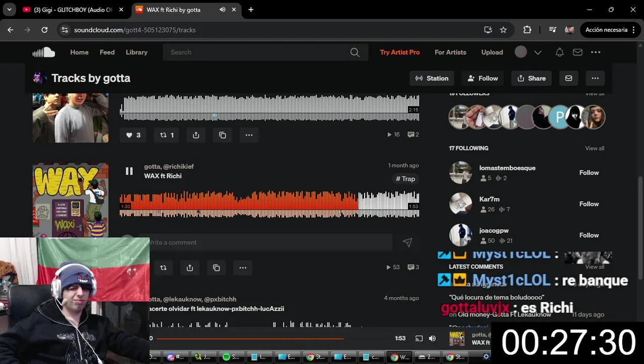Bookmark this page with star
Screen dimensions: 644x364
point(503,30)
